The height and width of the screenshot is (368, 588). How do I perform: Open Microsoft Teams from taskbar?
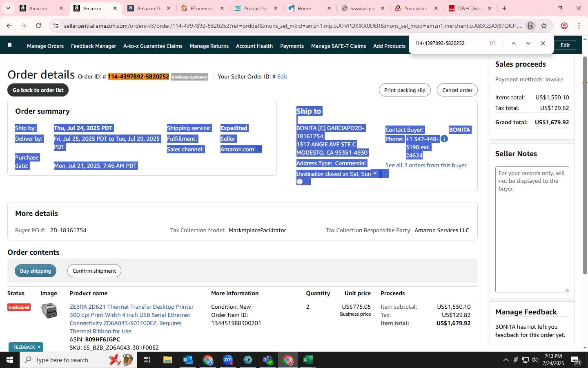pos(268,360)
